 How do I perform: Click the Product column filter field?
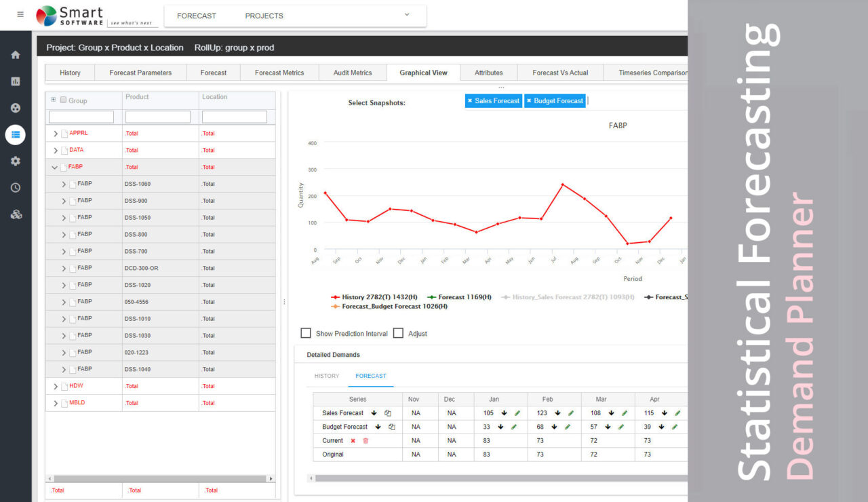click(x=158, y=117)
